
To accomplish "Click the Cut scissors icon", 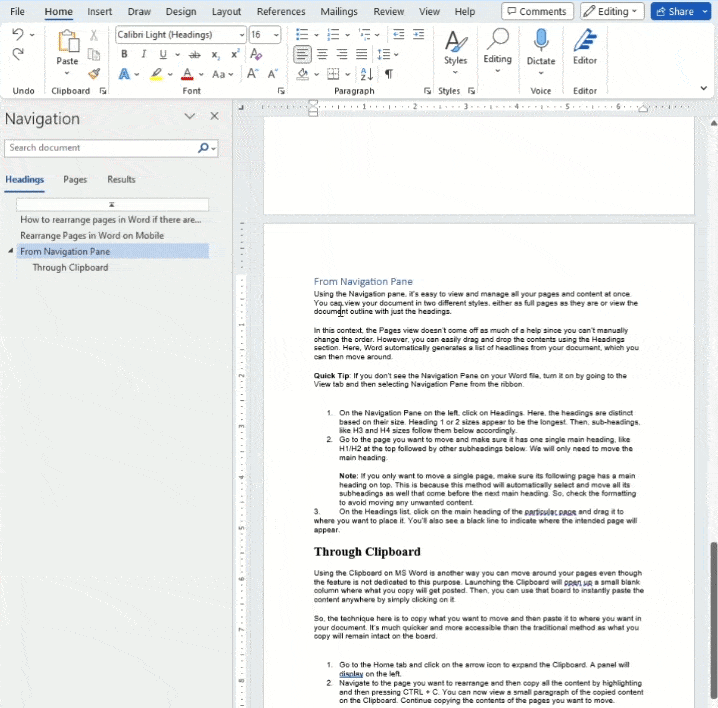I will 94,35.
